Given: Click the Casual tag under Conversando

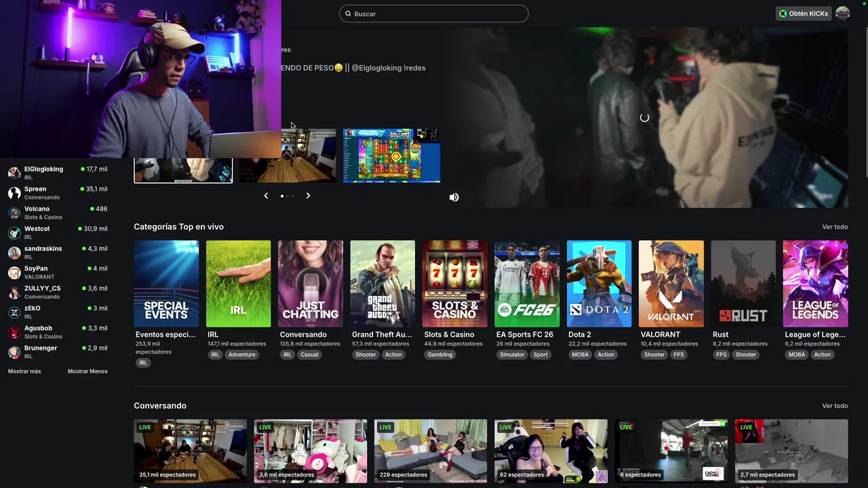Looking at the screenshot, I should coord(309,354).
